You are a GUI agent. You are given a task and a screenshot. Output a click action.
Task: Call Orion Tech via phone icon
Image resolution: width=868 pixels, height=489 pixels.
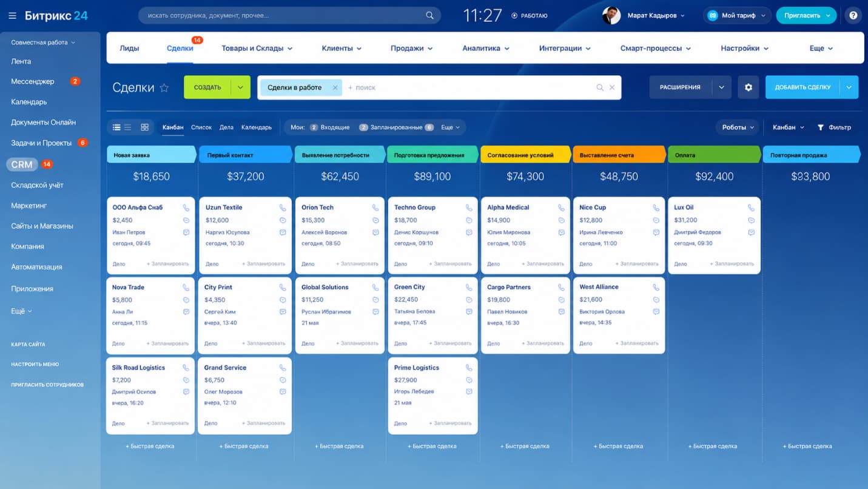[x=375, y=207]
